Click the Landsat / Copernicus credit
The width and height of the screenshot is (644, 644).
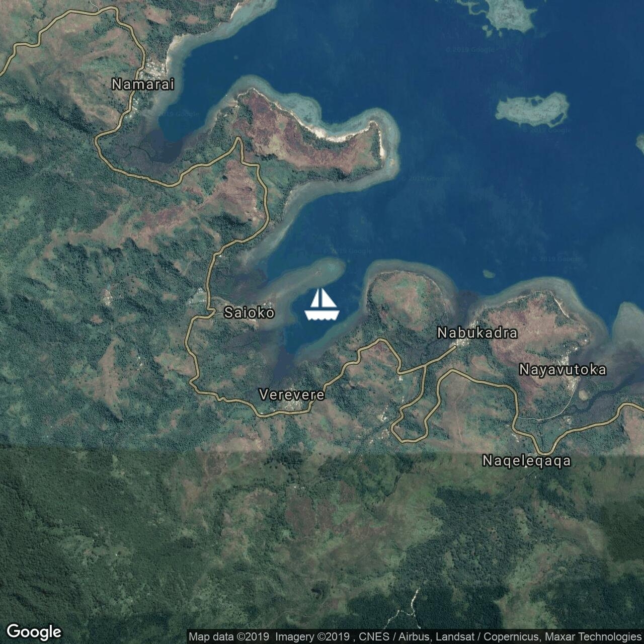click(486, 637)
